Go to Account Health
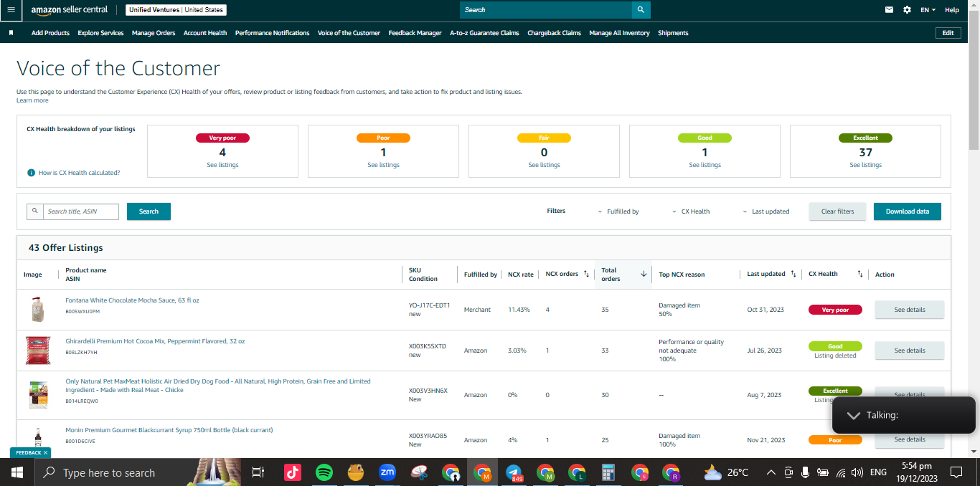This screenshot has width=980, height=486. tap(205, 33)
